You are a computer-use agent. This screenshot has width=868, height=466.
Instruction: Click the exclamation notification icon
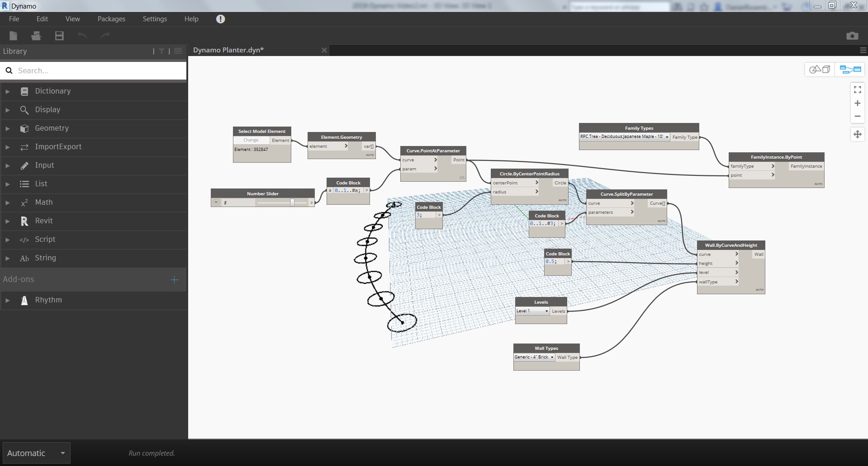click(x=220, y=19)
